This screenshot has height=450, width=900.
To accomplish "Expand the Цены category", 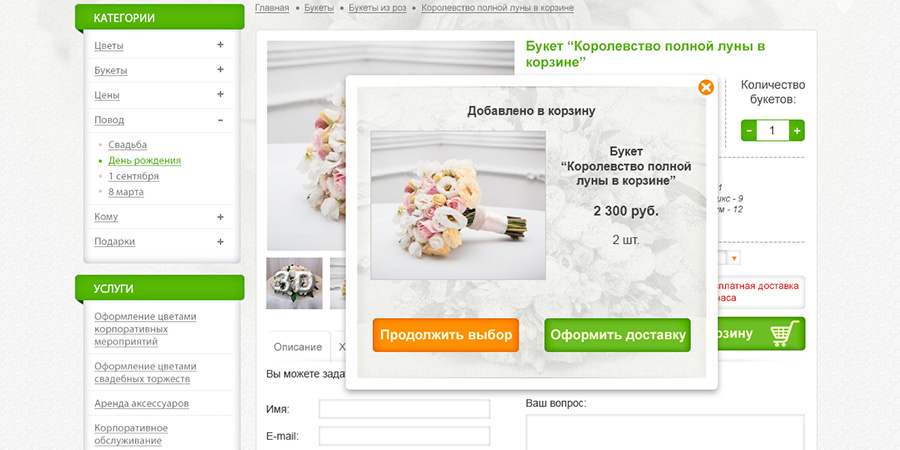I will [x=220, y=94].
